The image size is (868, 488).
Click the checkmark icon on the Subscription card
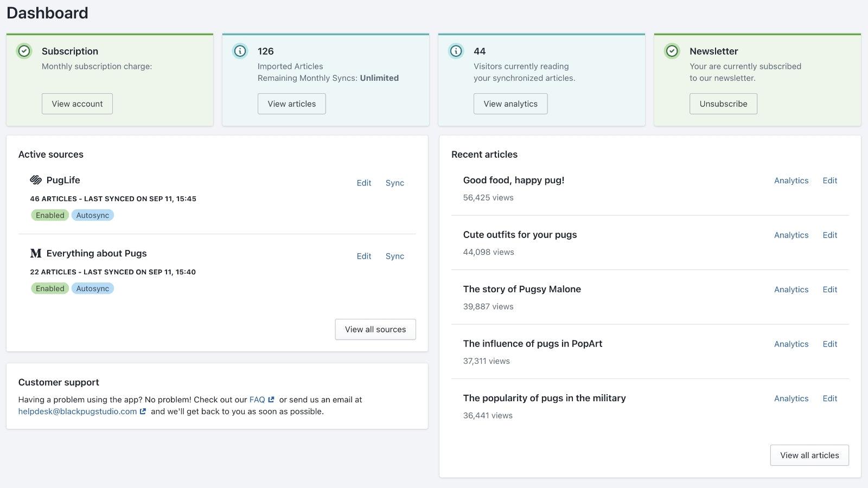[24, 51]
